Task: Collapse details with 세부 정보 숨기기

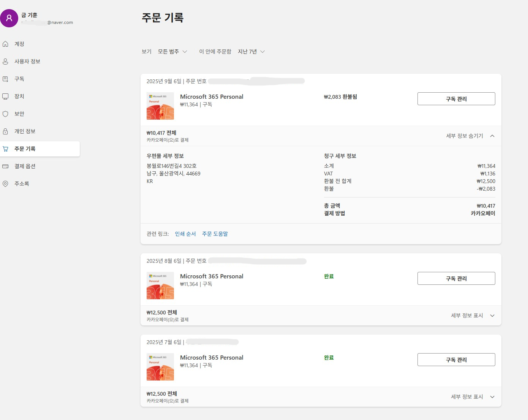Action: tap(465, 136)
